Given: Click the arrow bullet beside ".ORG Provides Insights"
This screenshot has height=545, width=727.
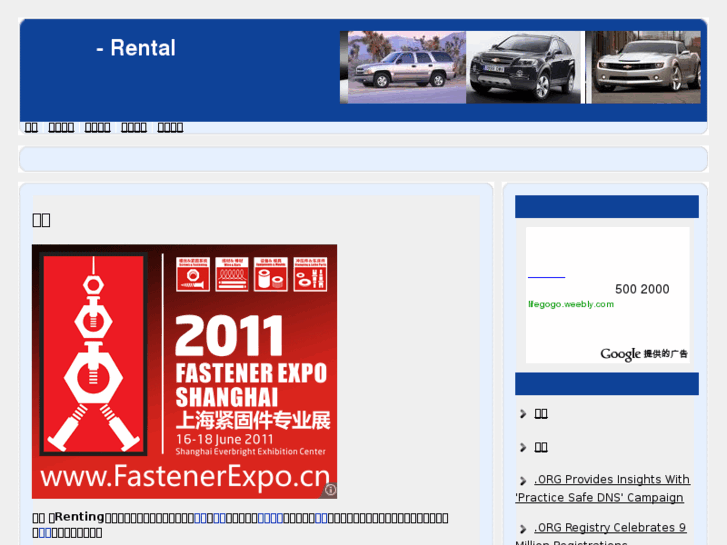Looking at the screenshot, I should [x=523, y=481].
